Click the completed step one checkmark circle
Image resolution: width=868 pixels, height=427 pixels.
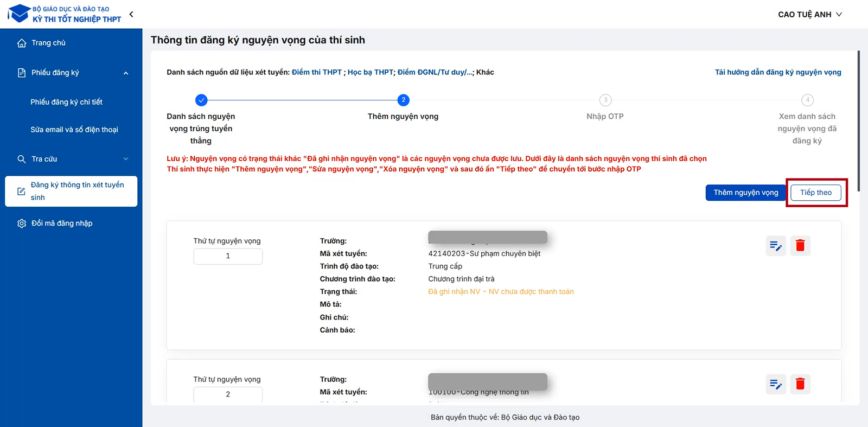click(x=201, y=100)
